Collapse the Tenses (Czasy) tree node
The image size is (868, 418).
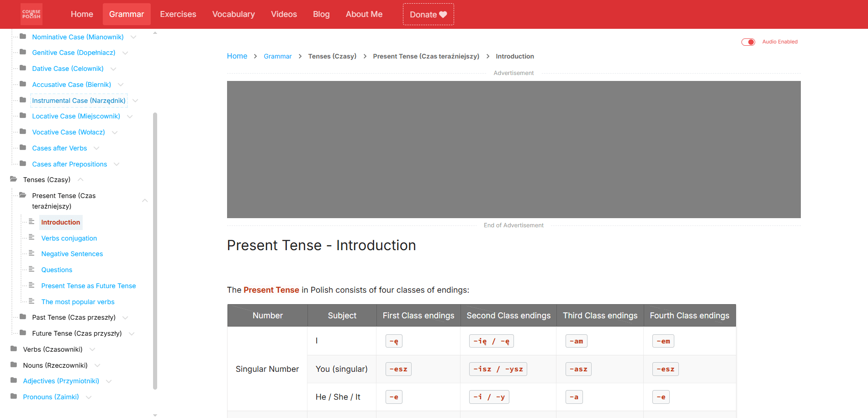80,180
